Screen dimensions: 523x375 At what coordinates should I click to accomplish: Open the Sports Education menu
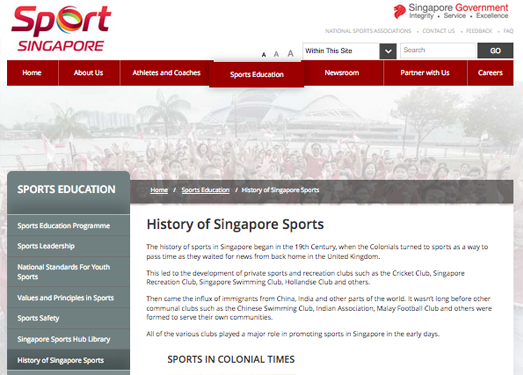[256, 74]
